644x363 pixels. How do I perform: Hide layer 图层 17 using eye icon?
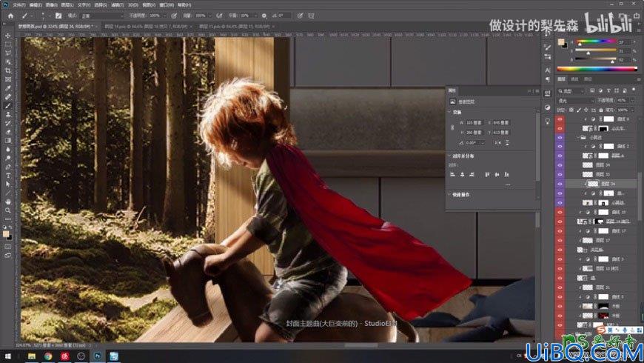pyautogui.click(x=560, y=240)
